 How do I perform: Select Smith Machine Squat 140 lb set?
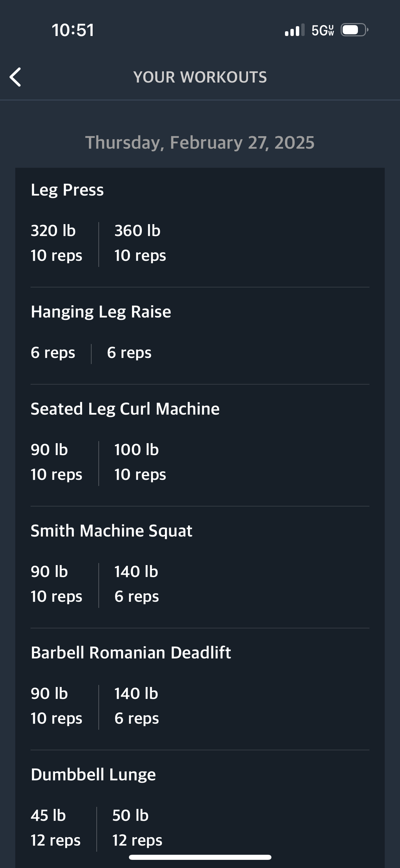[136, 584]
